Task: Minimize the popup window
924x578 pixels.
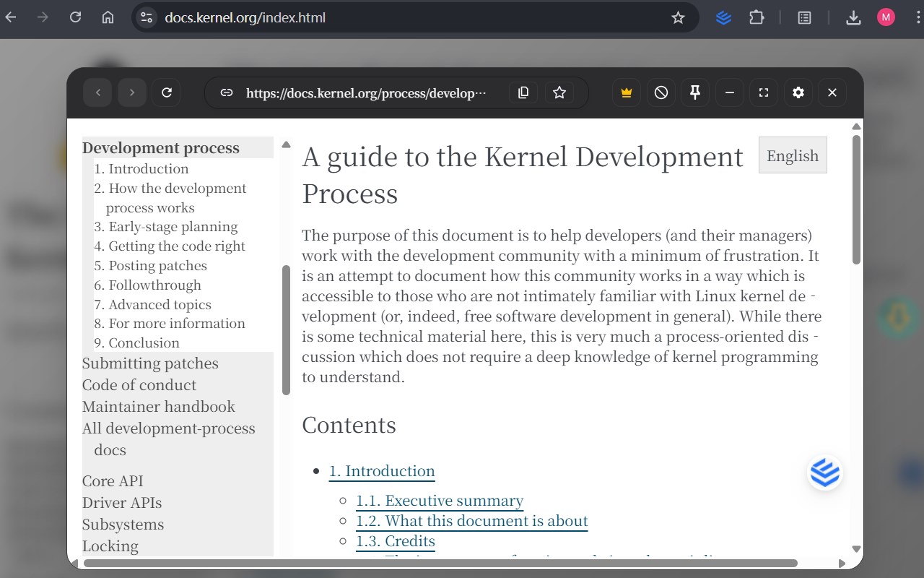Action: point(730,92)
